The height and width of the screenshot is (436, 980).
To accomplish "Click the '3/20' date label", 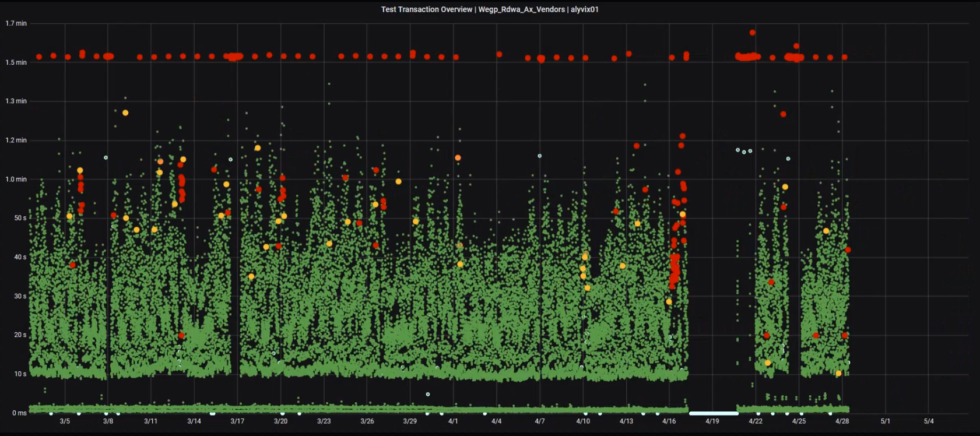I will point(280,421).
